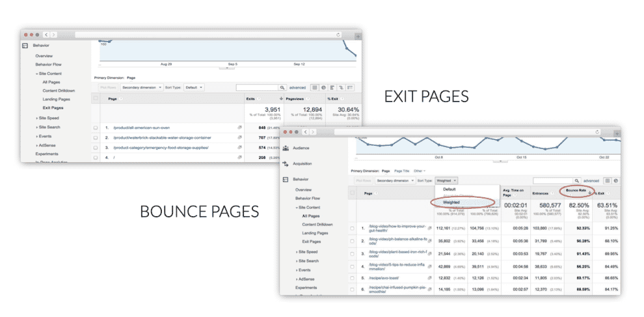This screenshot has width=644, height=317.
Task: Open how-to-improve-your-gut-health external link icon
Action: click(x=430, y=227)
